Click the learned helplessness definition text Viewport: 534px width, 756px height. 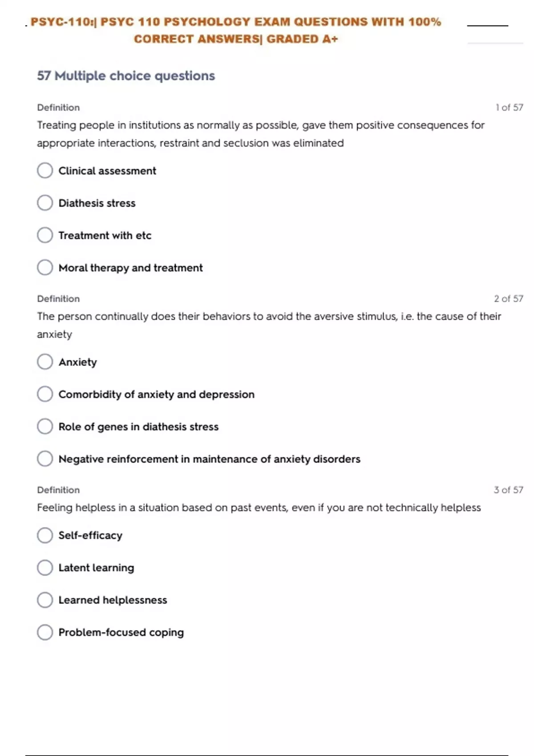[259, 508]
